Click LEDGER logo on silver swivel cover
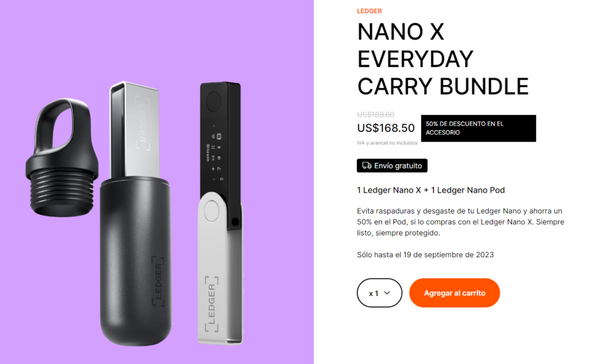The width and height of the screenshot is (595, 364). click(212, 304)
